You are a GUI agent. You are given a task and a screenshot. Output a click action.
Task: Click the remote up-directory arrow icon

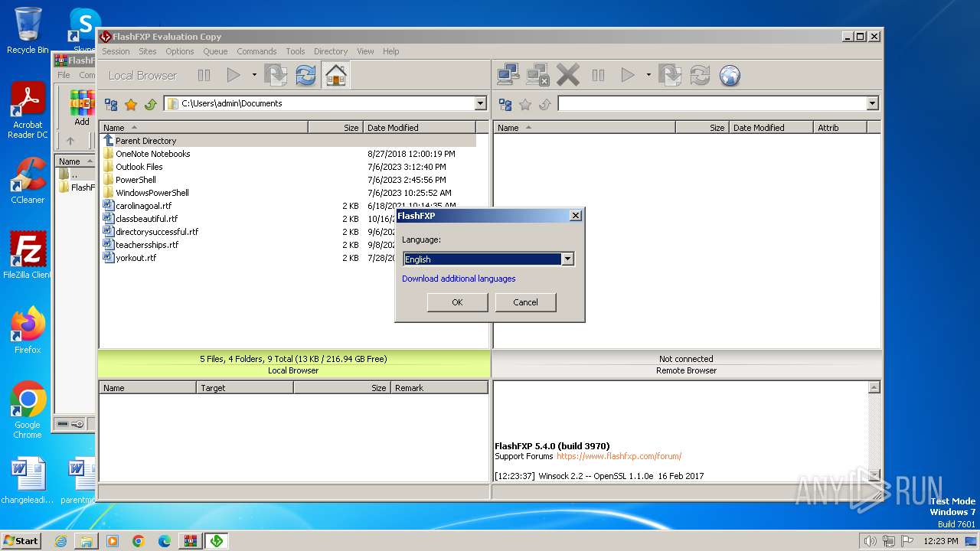pyautogui.click(x=545, y=104)
